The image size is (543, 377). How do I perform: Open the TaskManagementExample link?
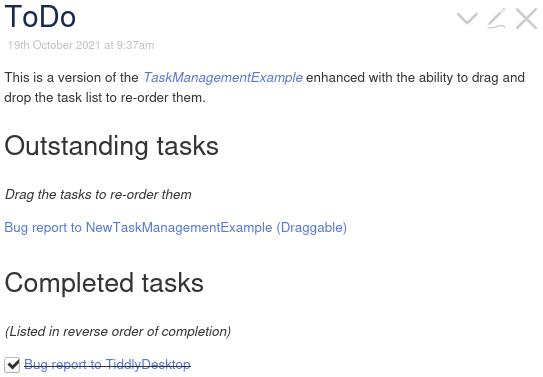223,78
